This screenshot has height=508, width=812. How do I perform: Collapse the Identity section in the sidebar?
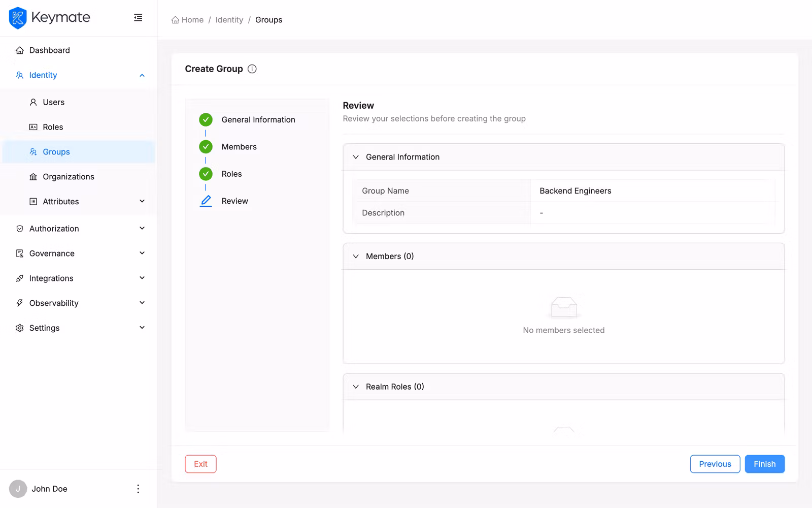[142, 75]
